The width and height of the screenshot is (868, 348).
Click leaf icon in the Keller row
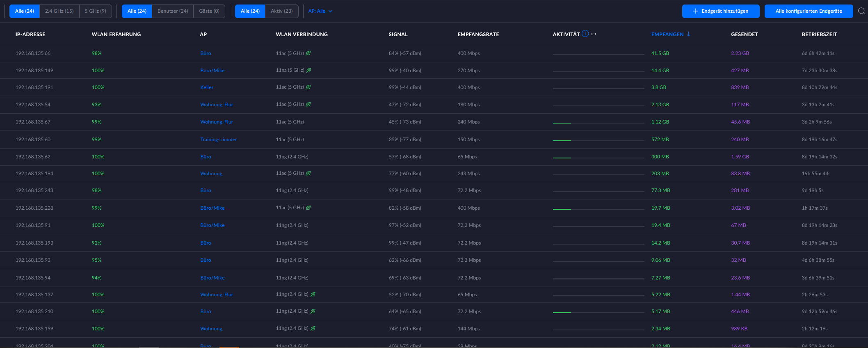(308, 87)
